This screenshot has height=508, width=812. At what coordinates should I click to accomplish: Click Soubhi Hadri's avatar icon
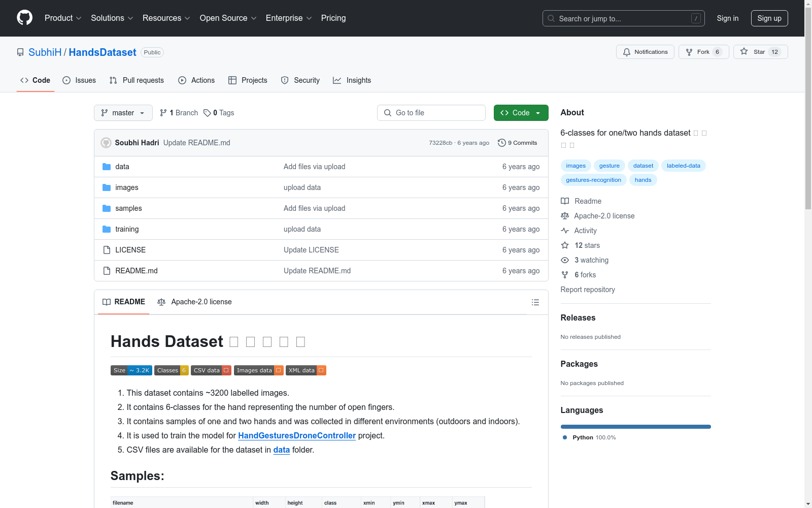106,143
